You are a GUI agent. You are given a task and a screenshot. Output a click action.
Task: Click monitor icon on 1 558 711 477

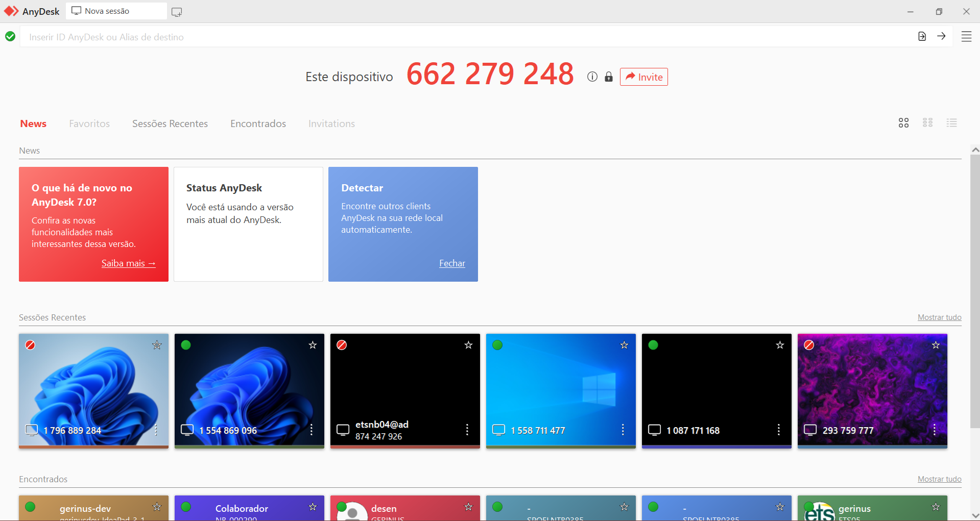pos(498,430)
